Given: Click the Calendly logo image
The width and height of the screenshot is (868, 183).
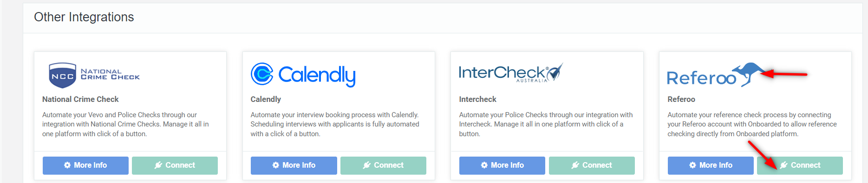Looking at the screenshot, I should pos(303,75).
